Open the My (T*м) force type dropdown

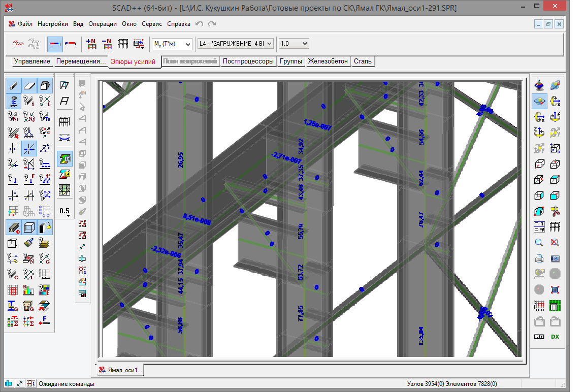tap(172, 44)
